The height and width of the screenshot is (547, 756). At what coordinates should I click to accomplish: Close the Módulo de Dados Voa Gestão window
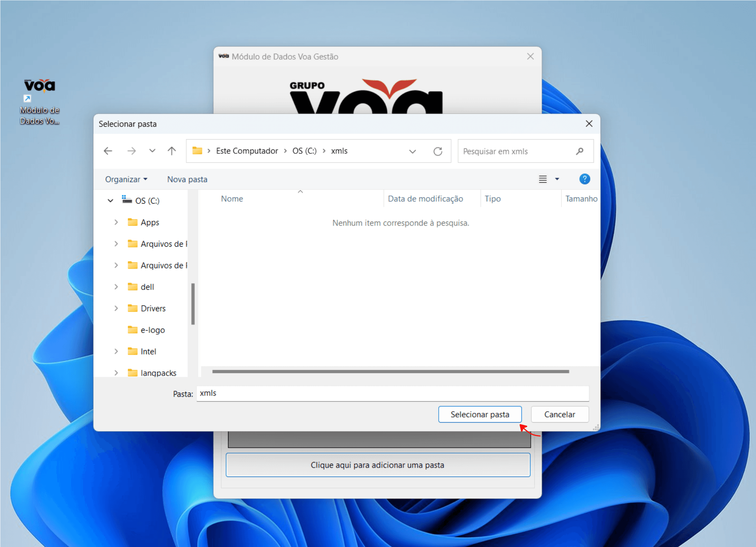coord(530,56)
